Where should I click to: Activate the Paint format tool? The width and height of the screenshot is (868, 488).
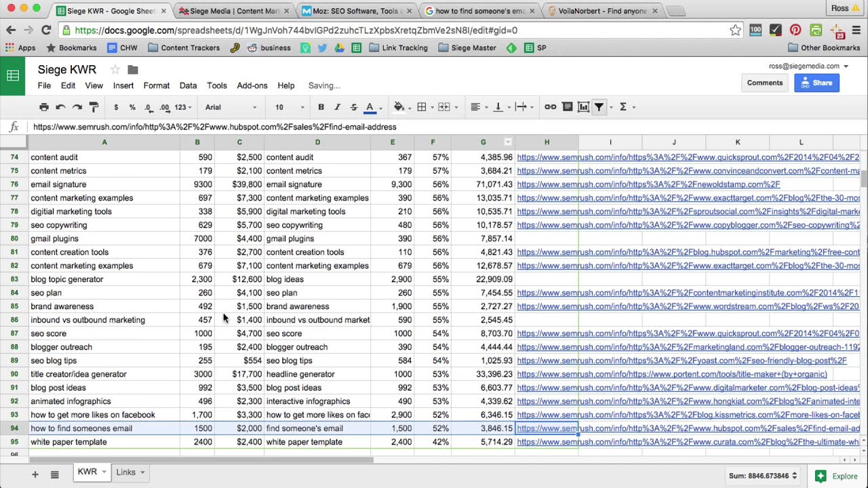[94, 107]
